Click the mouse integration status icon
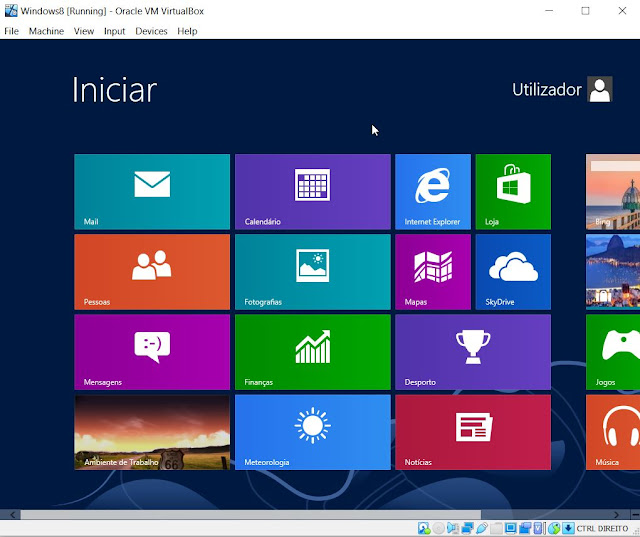Viewport: 640px width, 537px height. (x=554, y=528)
